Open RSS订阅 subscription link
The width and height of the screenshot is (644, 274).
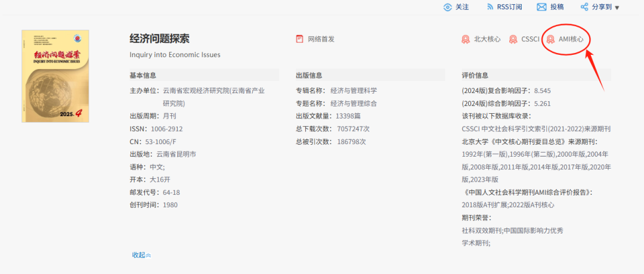coord(510,7)
